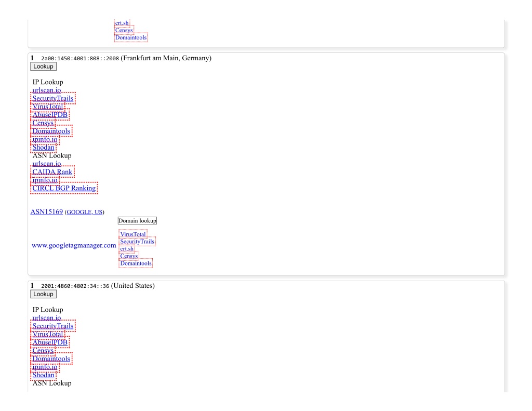Open the Domain lookup button above googletagmanager links
532x411 pixels.
137,221
